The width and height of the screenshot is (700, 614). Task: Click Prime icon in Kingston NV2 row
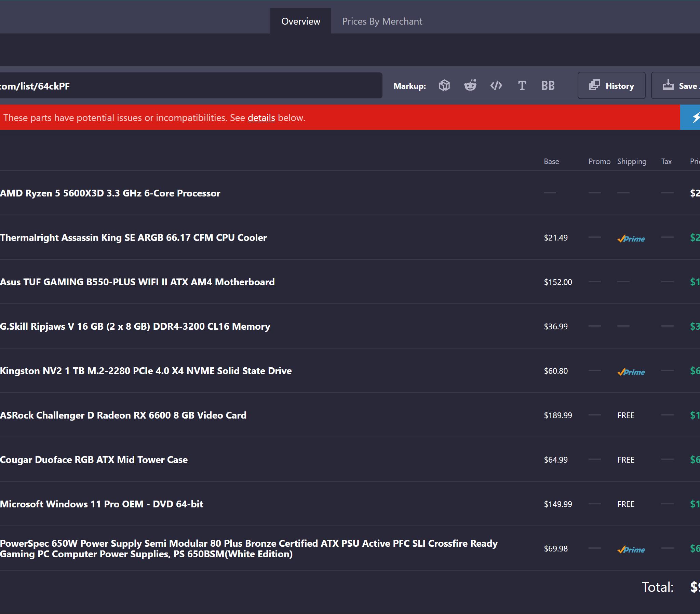point(631,371)
